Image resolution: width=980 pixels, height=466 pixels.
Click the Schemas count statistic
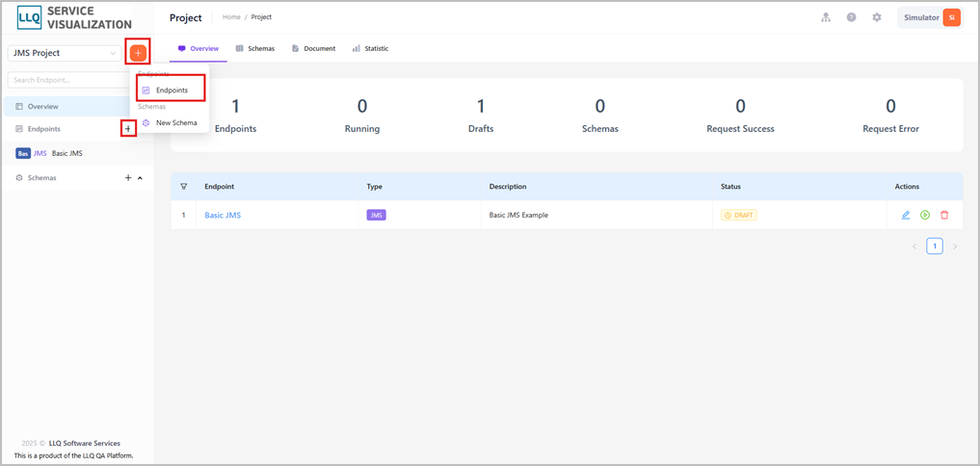pyautogui.click(x=600, y=116)
